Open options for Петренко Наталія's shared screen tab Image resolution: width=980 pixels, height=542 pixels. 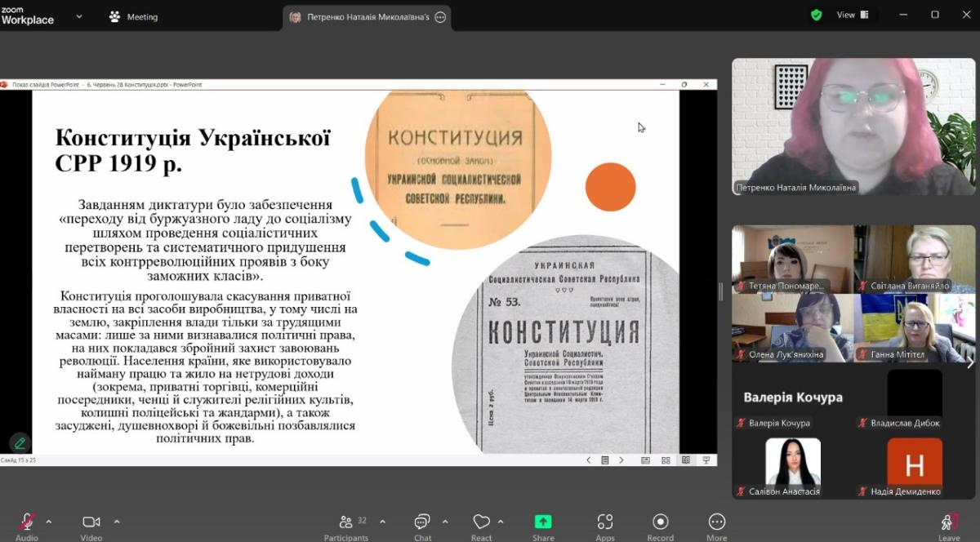(x=440, y=17)
